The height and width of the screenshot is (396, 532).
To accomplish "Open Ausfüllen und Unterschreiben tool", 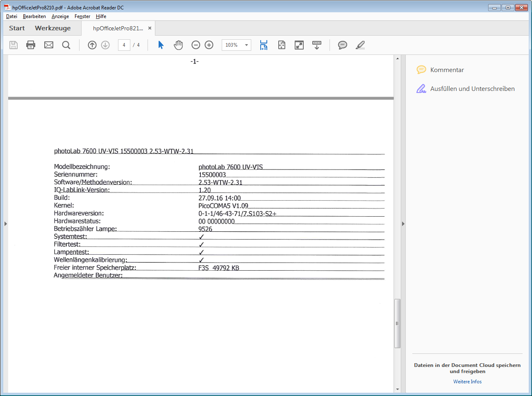I will (472, 89).
